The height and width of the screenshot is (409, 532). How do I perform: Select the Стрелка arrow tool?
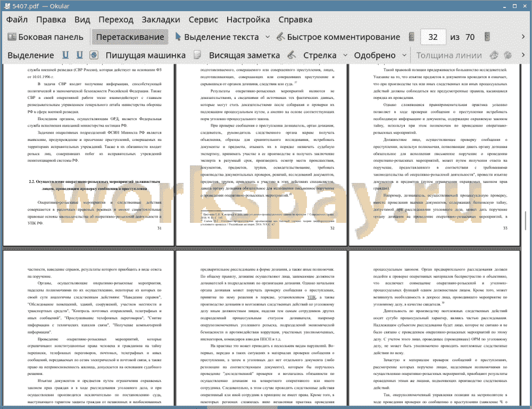[x=320, y=55]
